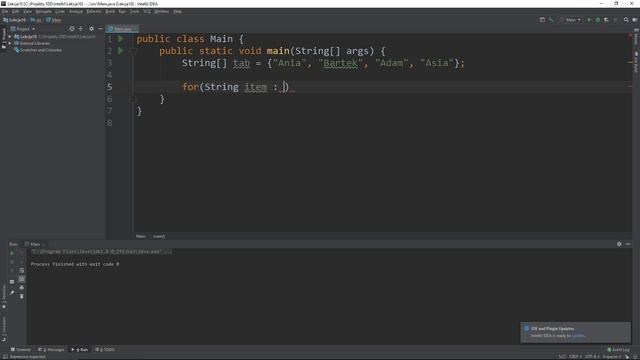This screenshot has height=360, width=640.
Task: Open the Refactor menu
Action: coord(94,11)
